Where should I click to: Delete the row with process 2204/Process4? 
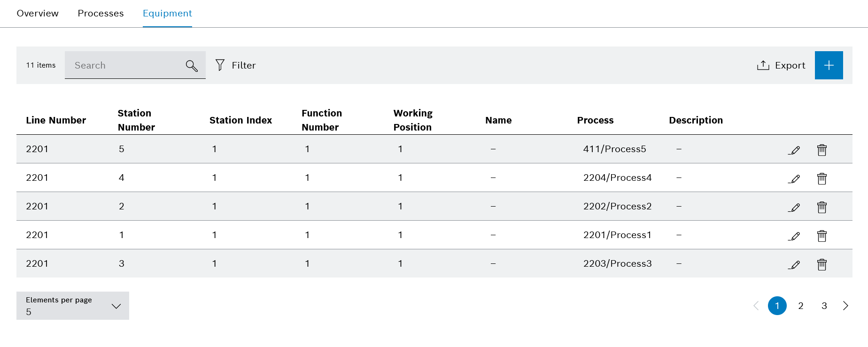click(821, 178)
